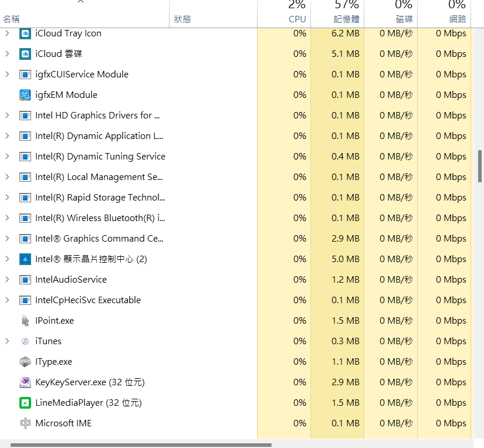Click the iTunes process name
This screenshot has height=448, width=484.
49,341
